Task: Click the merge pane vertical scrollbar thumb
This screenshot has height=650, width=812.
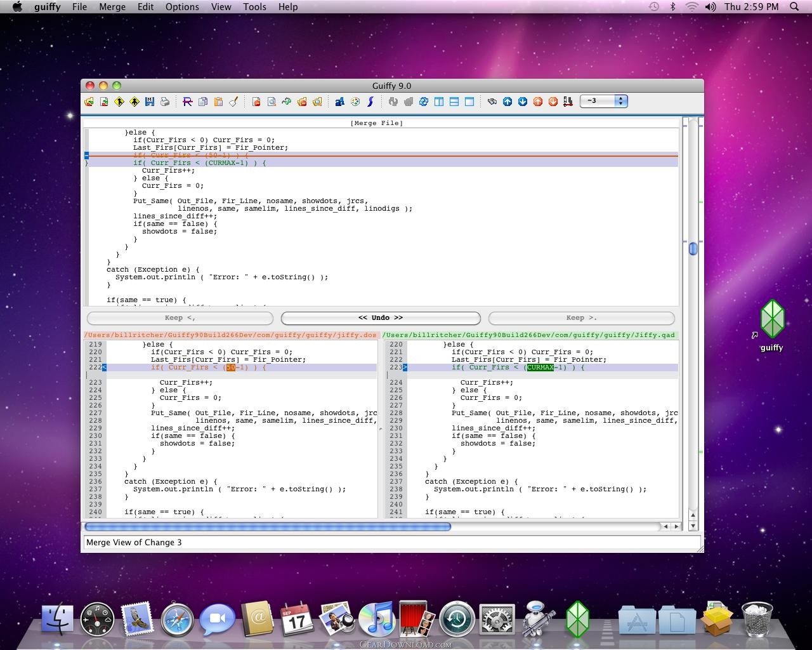Action: (x=693, y=249)
